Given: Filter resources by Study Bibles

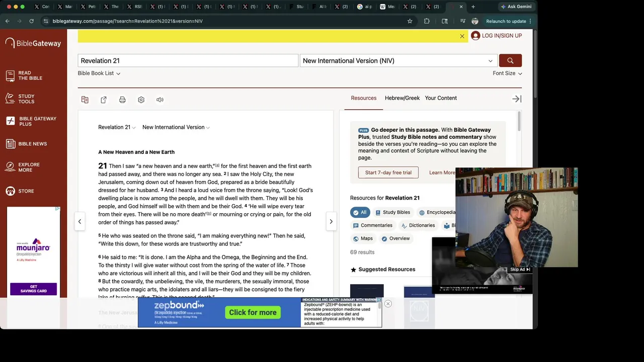Looking at the screenshot, I should click(x=392, y=212).
